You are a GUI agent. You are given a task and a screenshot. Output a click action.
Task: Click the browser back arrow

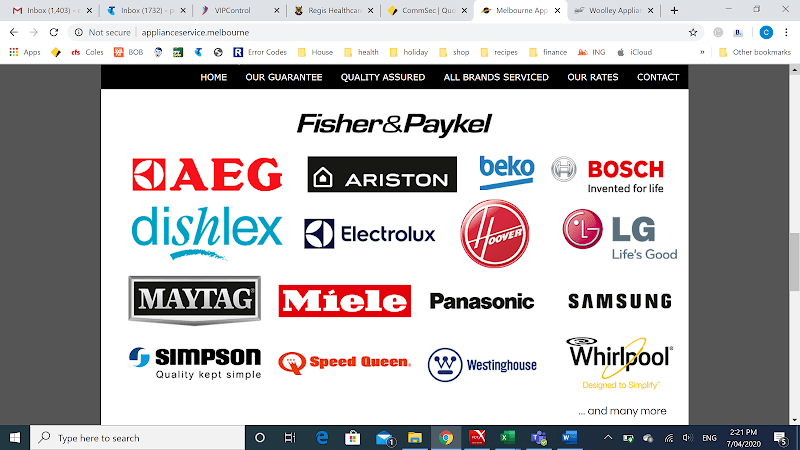[14, 32]
